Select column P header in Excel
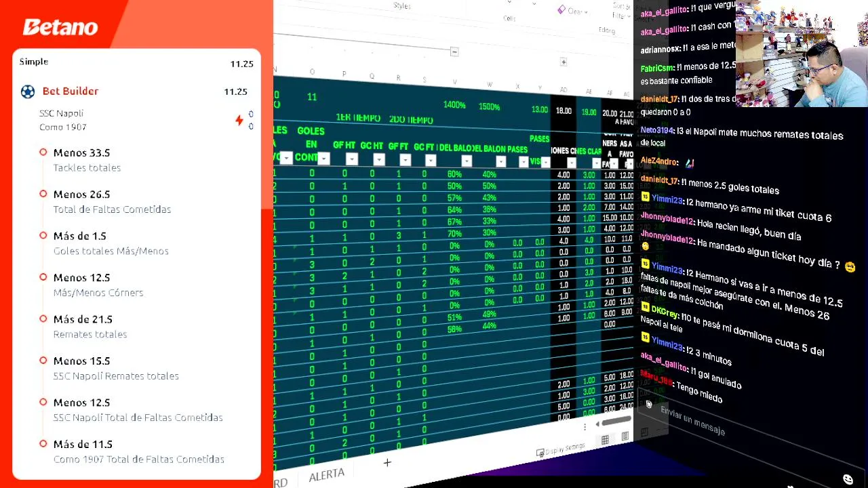 (x=344, y=74)
